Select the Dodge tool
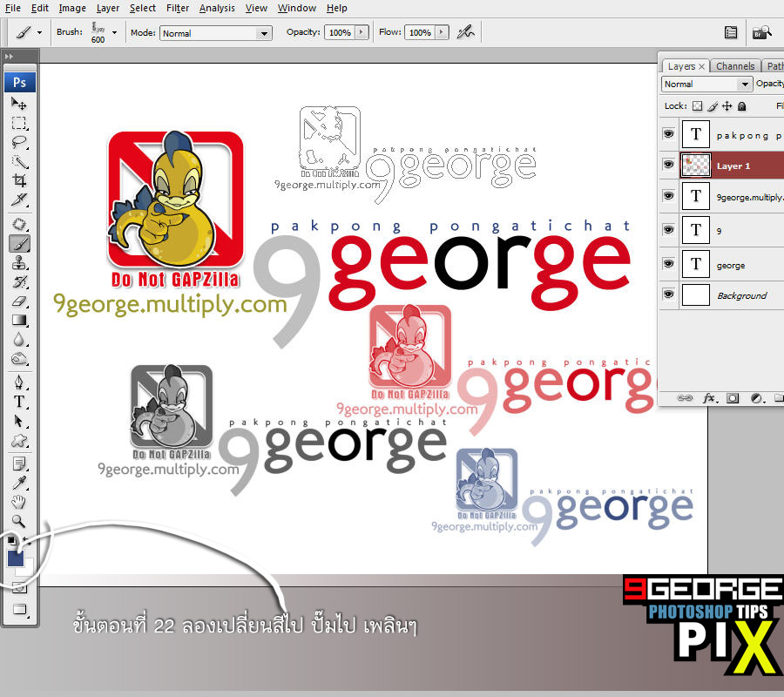784x697 pixels. [x=19, y=359]
